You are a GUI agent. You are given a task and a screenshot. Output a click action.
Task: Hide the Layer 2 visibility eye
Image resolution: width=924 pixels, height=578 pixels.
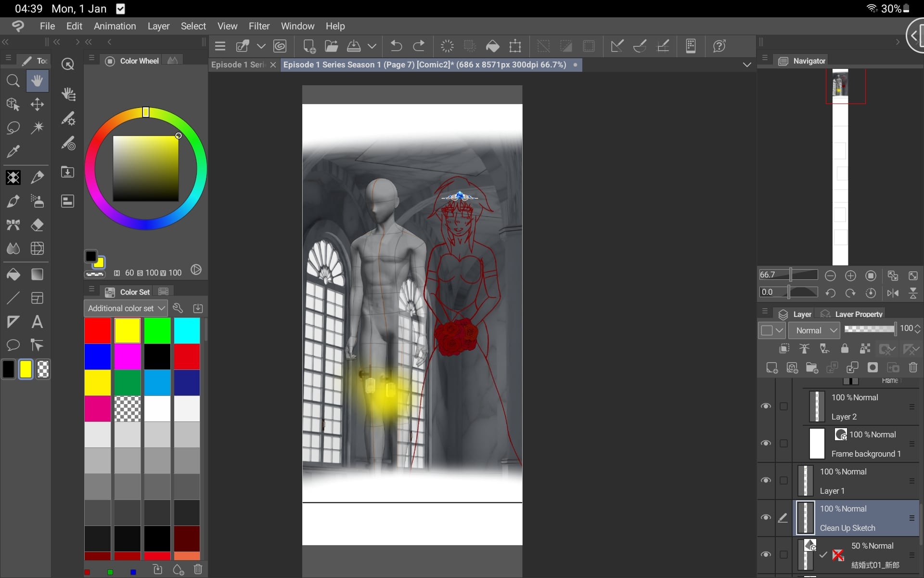tap(766, 406)
